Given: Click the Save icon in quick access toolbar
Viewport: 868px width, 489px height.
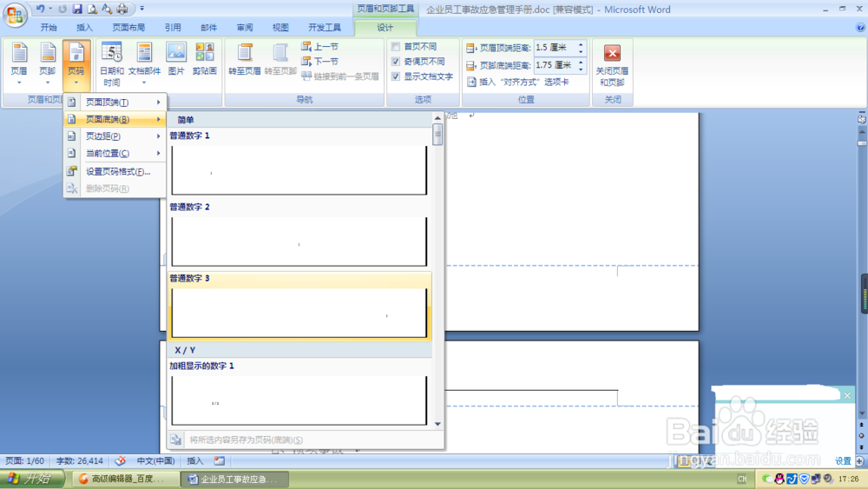Looking at the screenshot, I should (x=77, y=9).
